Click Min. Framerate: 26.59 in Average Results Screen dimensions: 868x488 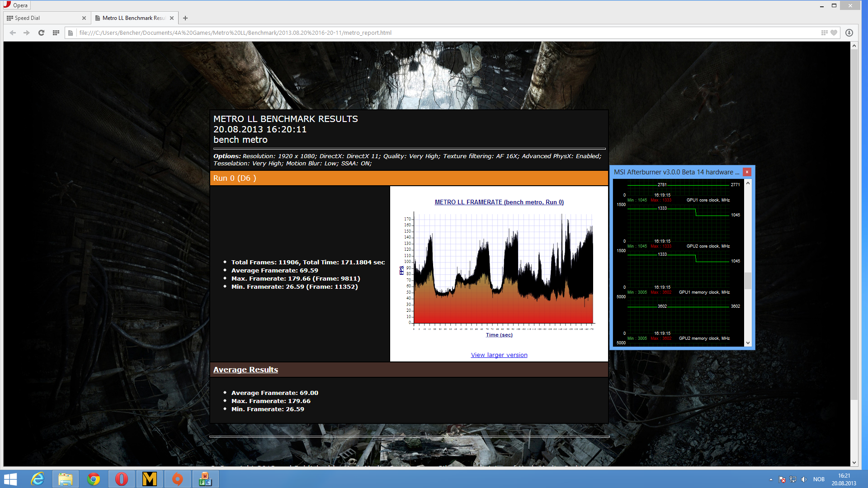pos(268,409)
